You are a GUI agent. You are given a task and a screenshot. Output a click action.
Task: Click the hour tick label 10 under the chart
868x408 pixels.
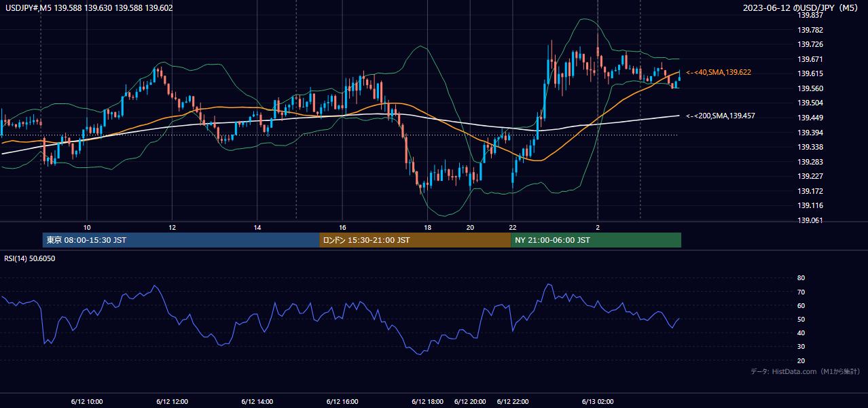(x=87, y=227)
